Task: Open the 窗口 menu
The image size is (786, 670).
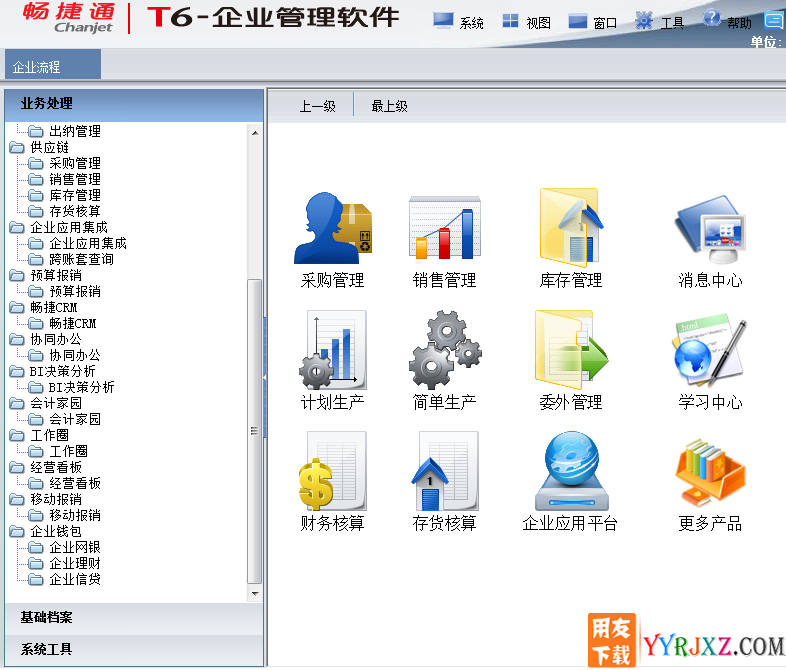Action: click(593, 22)
